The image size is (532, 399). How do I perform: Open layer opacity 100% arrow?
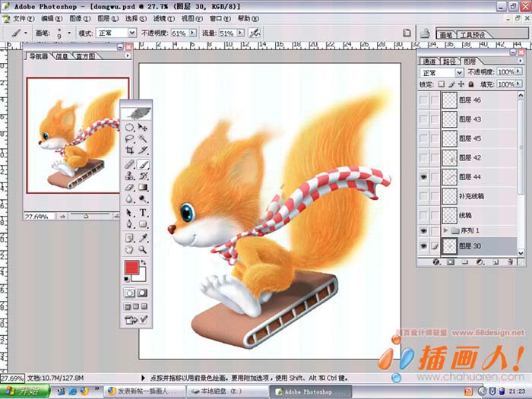518,71
